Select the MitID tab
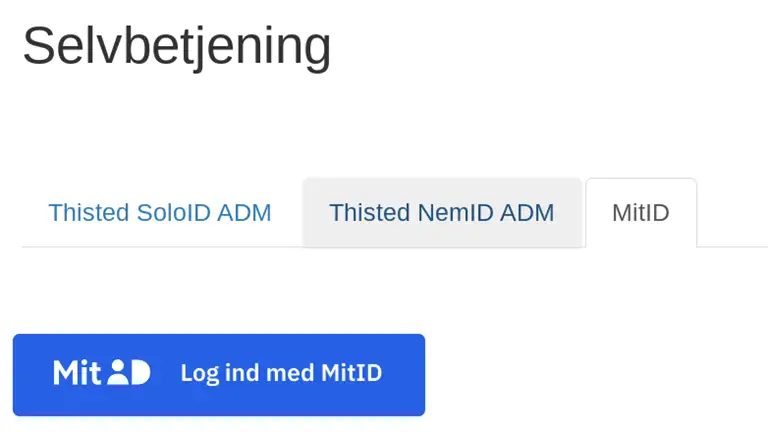768x432 pixels. pyautogui.click(x=640, y=213)
